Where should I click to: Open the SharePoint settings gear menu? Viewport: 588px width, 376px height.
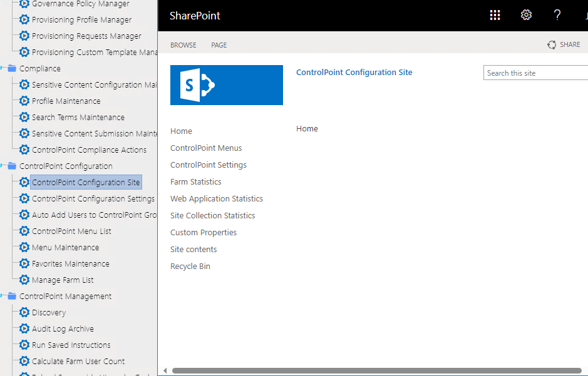click(x=526, y=15)
